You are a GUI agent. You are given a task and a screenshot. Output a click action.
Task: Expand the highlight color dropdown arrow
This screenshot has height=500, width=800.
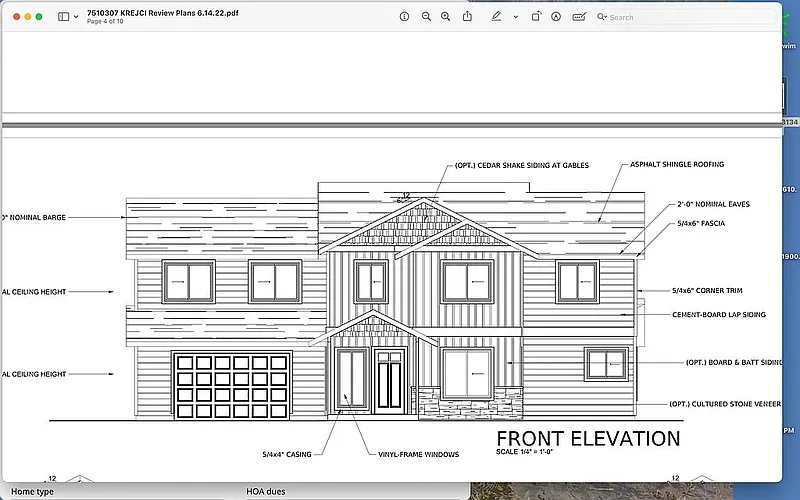point(516,17)
